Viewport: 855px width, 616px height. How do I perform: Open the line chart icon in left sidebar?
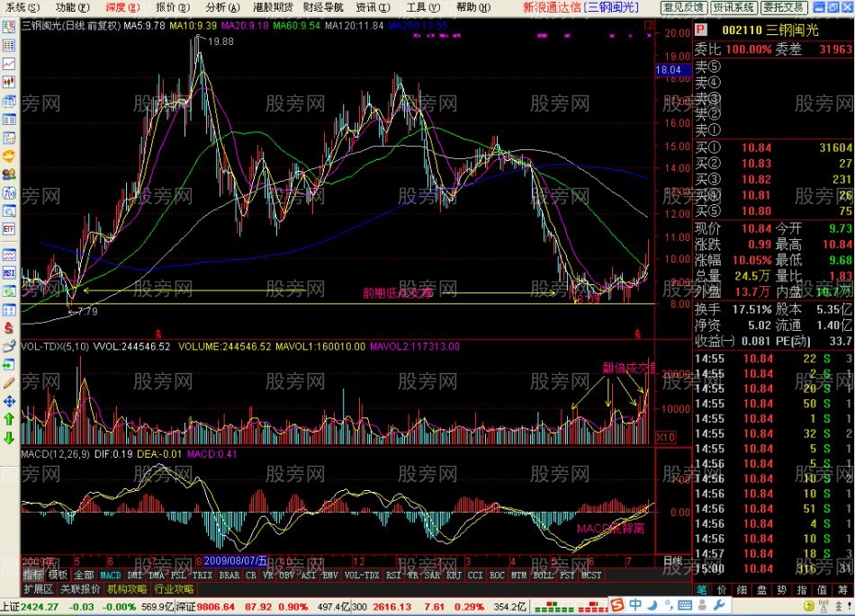click(9, 64)
